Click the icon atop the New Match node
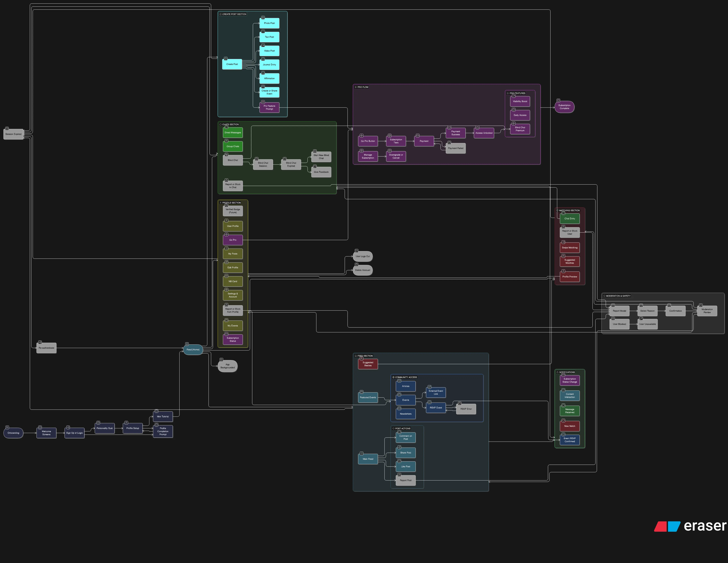Viewport: 728px width, 563px height. [x=563, y=421]
